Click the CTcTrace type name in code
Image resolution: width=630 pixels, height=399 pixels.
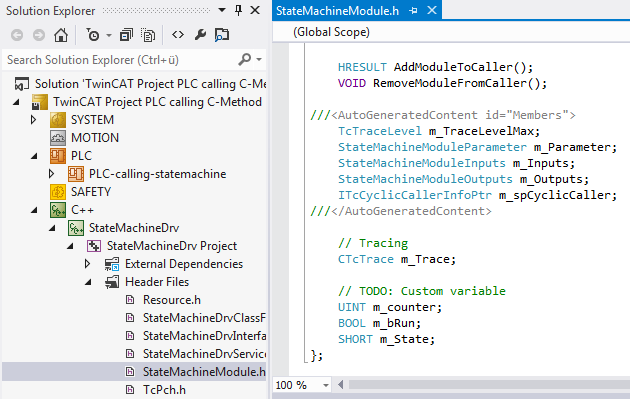[x=366, y=260]
